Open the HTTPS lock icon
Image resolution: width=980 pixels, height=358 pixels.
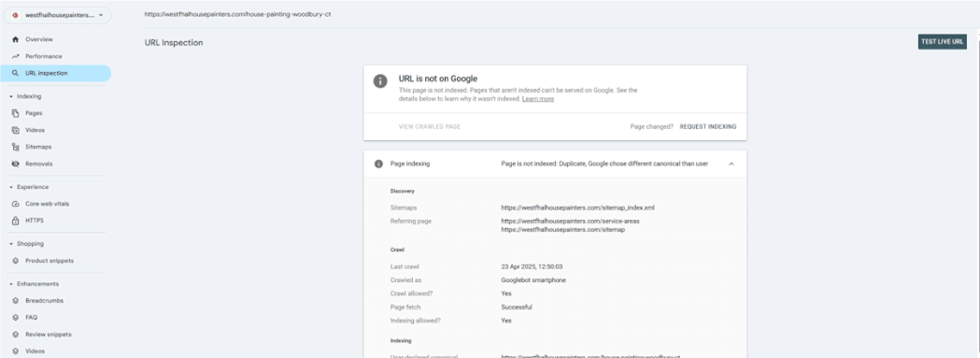pos(15,221)
